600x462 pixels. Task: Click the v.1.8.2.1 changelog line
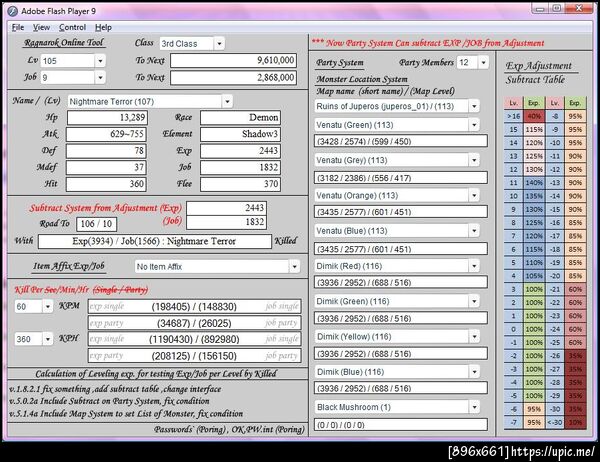115,389
